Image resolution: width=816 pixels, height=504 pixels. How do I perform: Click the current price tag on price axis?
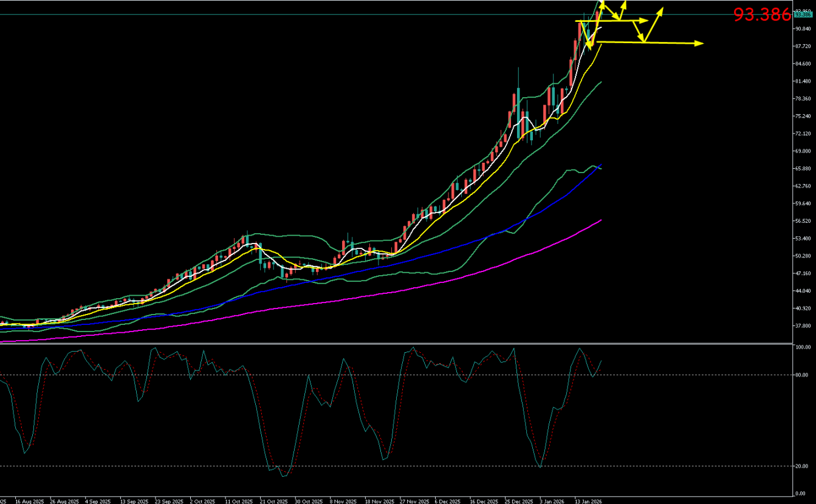[803, 15]
